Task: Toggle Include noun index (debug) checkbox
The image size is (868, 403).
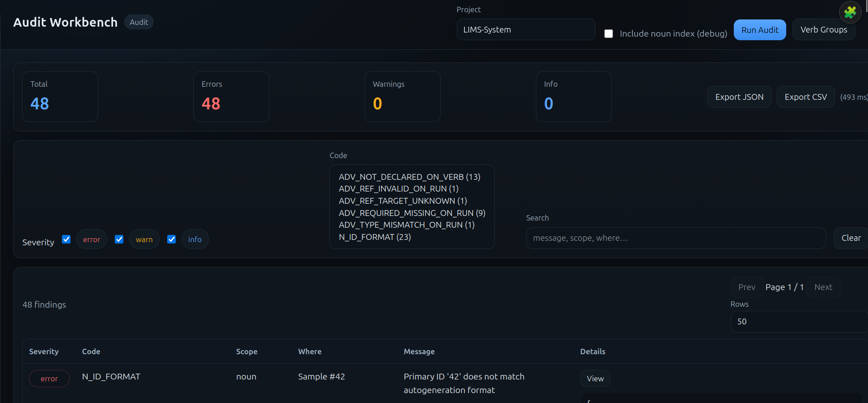Action: (609, 33)
